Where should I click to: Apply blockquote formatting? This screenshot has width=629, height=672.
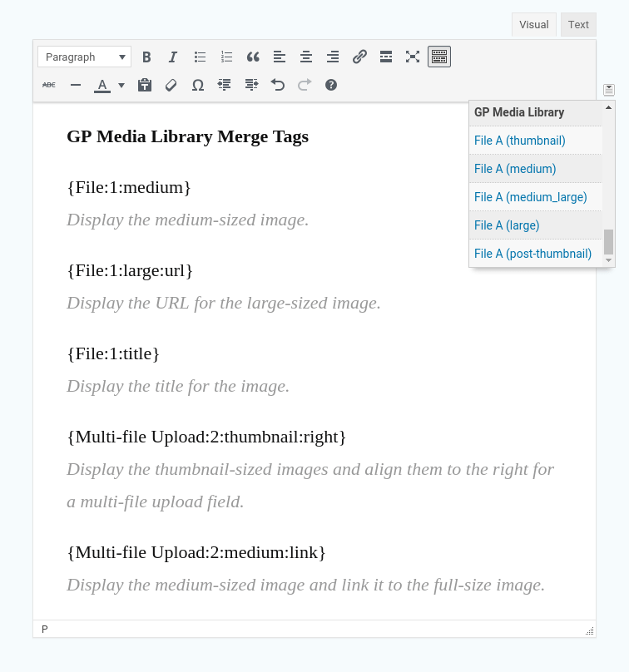coord(253,57)
